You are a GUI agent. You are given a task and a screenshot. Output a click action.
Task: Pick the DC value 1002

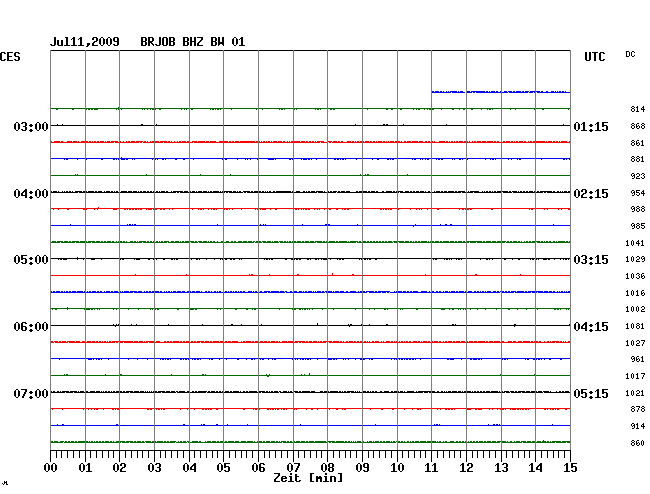point(635,309)
